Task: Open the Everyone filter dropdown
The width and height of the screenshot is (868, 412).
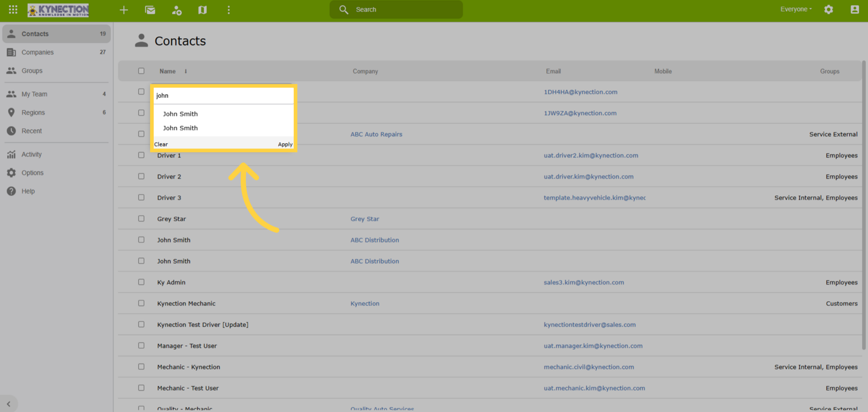Action: pos(796,9)
